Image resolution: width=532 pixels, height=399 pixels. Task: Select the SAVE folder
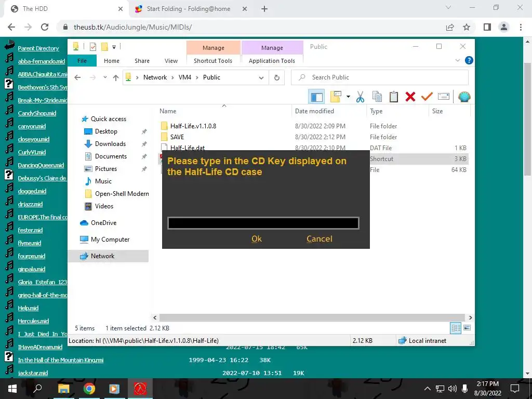(177, 137)
